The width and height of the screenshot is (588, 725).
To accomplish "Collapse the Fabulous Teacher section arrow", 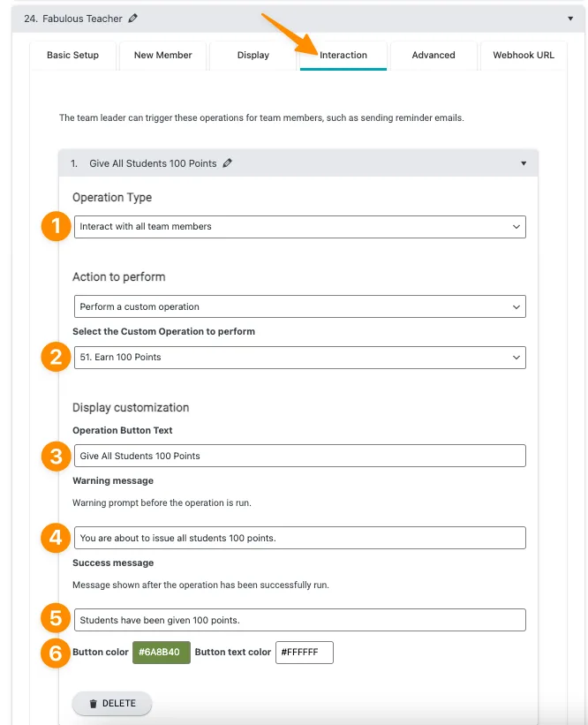I will pos(570,18).
